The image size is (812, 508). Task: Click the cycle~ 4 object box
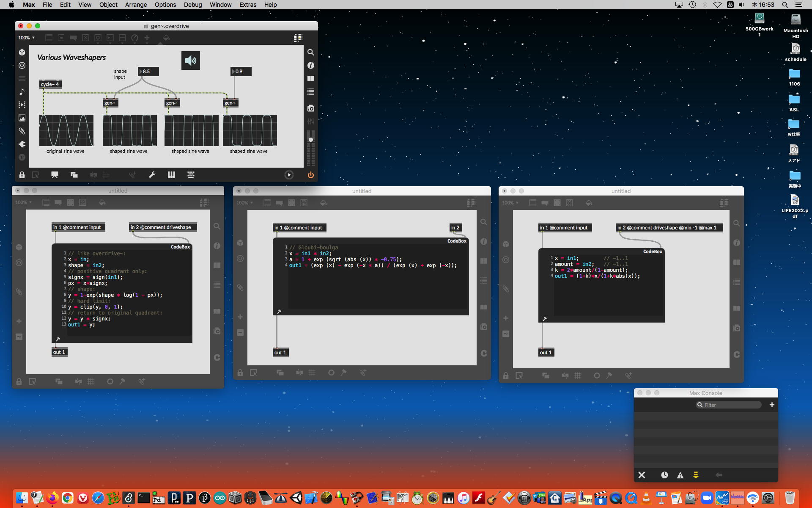[x=50, y=84]
